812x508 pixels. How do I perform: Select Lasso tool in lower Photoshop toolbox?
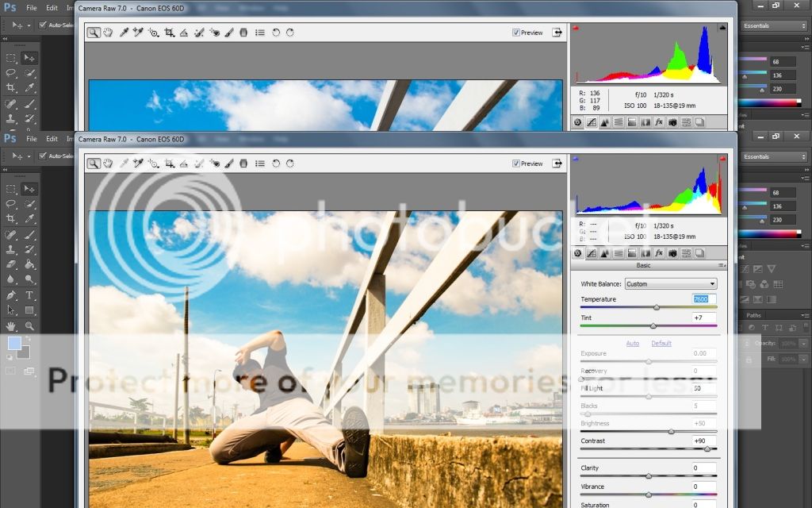(x=11, y=204)
